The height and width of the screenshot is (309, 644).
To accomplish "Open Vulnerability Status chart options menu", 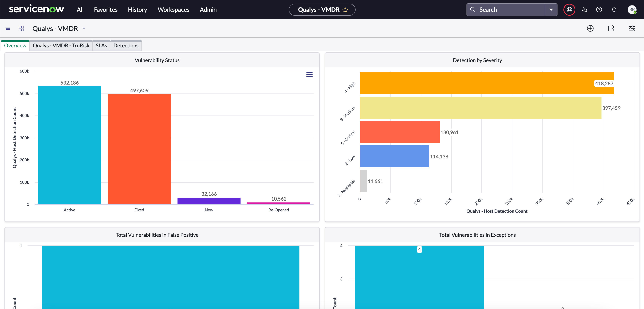I will (x=309, y=75).
